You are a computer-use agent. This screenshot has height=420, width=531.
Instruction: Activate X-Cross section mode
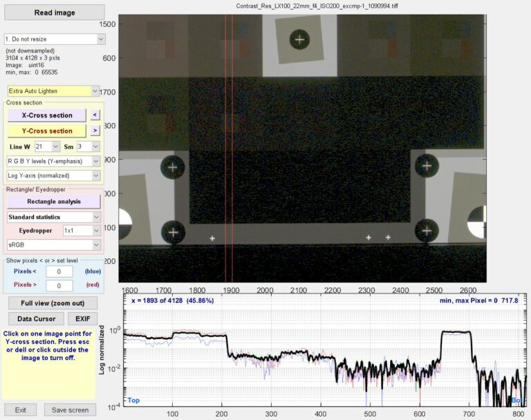pos(46,115)
